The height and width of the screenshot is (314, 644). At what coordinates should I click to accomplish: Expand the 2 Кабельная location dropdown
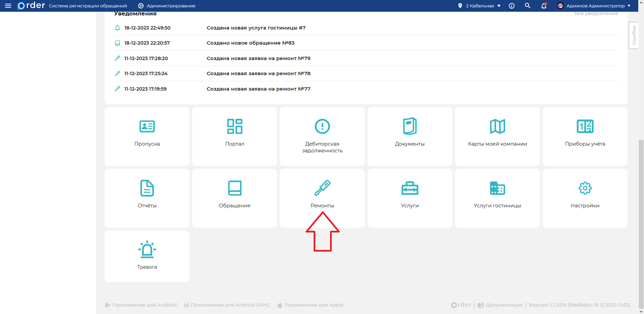point(480,6)
